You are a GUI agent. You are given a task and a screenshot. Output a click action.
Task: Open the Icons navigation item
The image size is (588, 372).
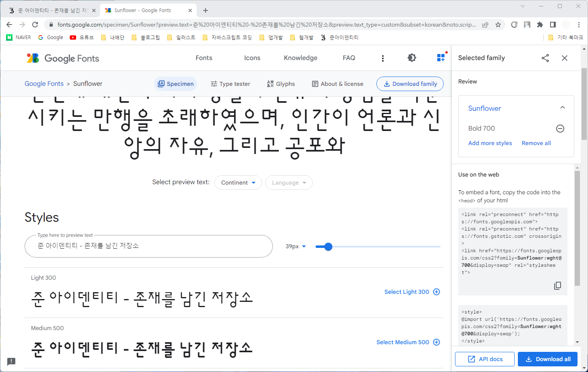tap(252, 58)
